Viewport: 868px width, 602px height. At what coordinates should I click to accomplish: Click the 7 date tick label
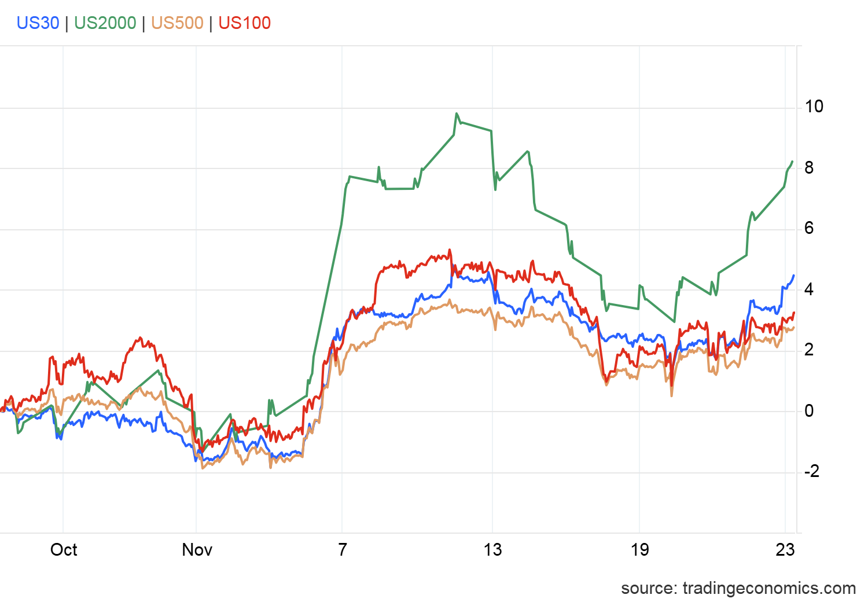click(x=343, y=549)
